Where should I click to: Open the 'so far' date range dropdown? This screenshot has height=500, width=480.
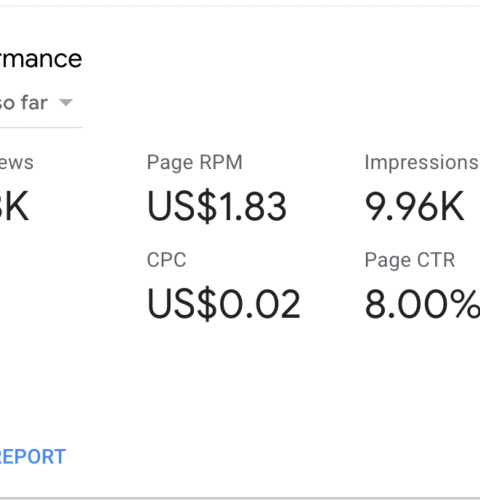click(x=37, y=103)
